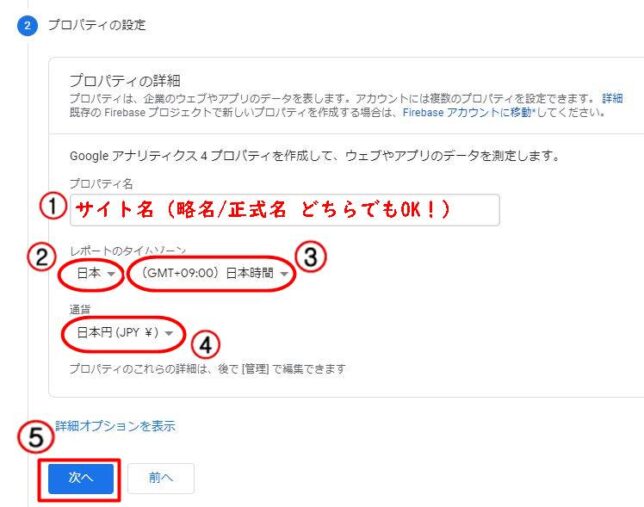The height and width of the screenshot is (507, 644).
Task: Click the プロパティ名 input field
Action: (x=285, y=210)
